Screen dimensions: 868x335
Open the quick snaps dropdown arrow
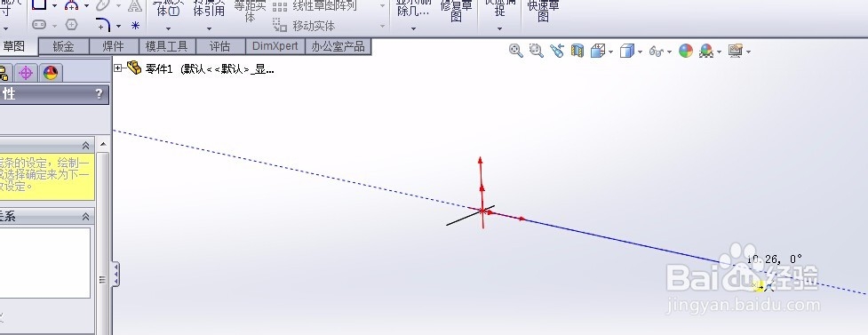click(499, 28)
